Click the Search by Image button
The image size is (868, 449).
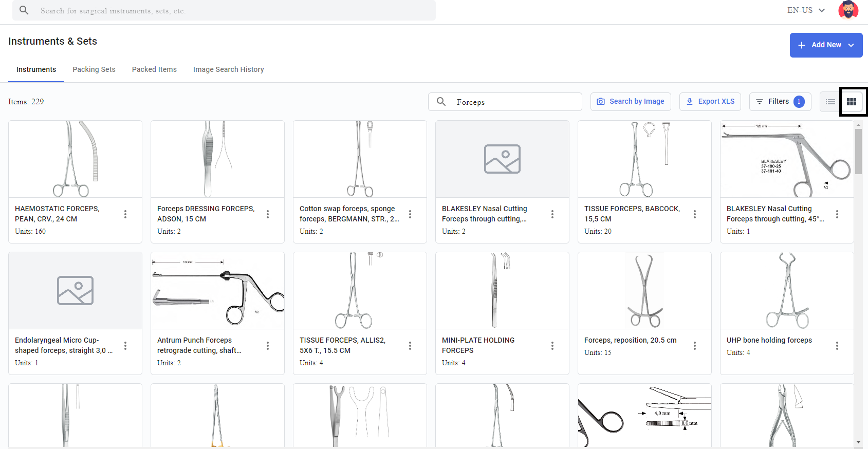coord(631,102)
